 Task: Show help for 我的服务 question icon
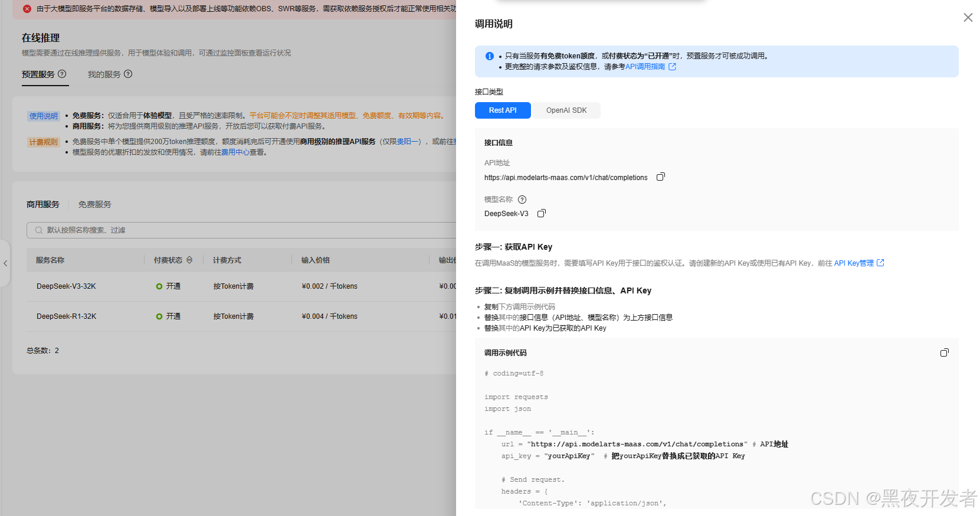(128, 74)
